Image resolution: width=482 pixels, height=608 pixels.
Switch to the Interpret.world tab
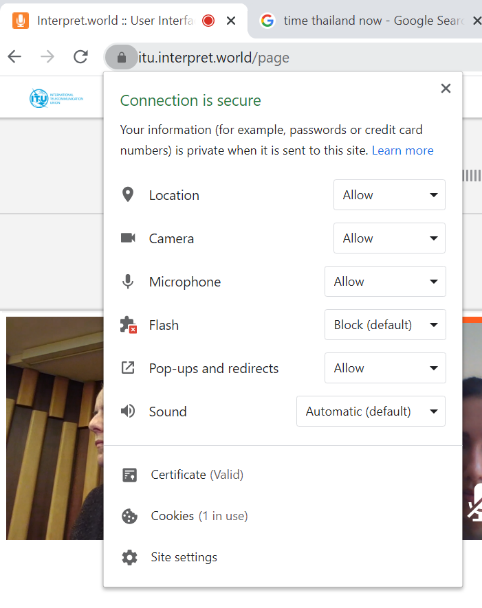[x=115, y=21]
